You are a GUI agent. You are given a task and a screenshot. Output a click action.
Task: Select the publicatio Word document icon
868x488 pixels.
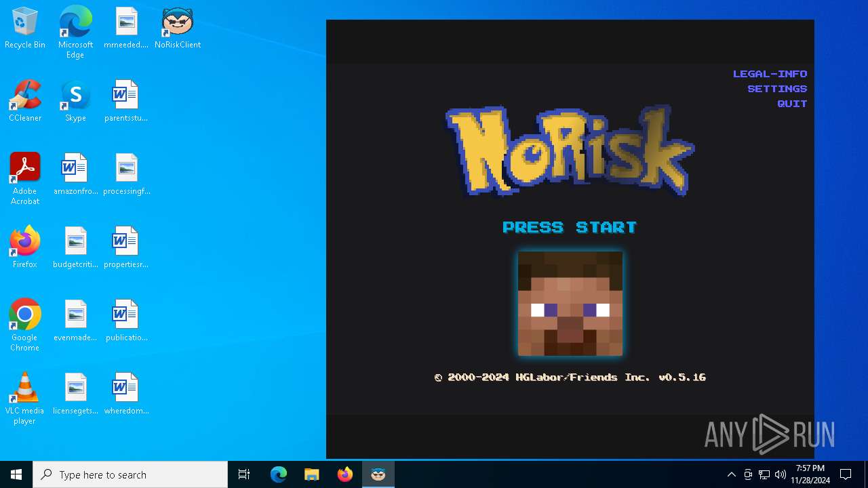[126, 321]
